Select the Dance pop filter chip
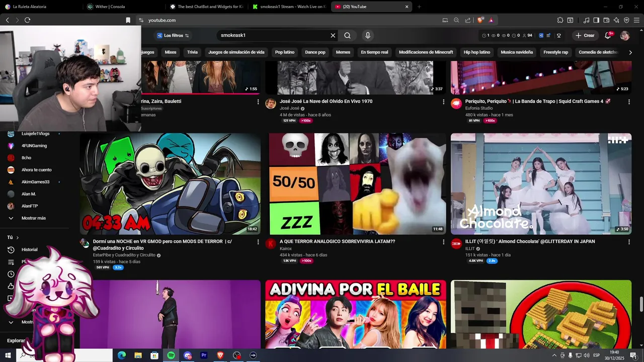Screen dimensions: 644x362 tap(315, 52)
